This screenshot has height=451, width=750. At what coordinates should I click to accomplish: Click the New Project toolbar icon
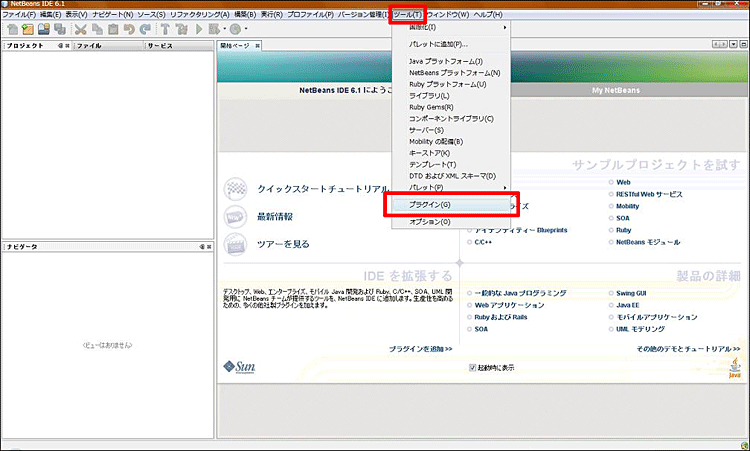(x=28, y=29)
